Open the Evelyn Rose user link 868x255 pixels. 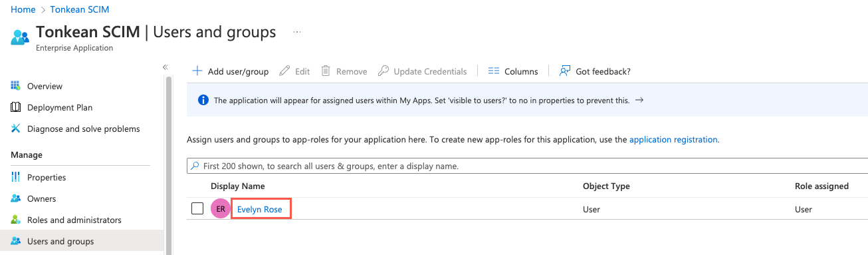click(x=260, y=209)
